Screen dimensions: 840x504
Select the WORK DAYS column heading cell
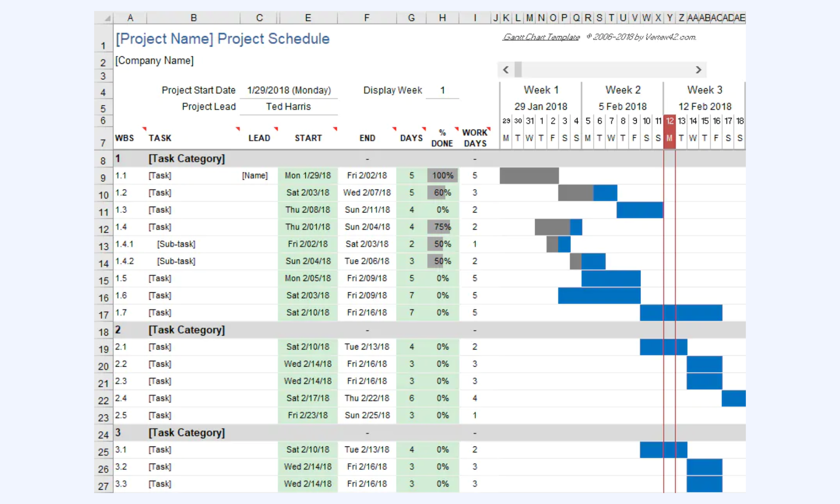pyautogui.click(x=475, y=138)
